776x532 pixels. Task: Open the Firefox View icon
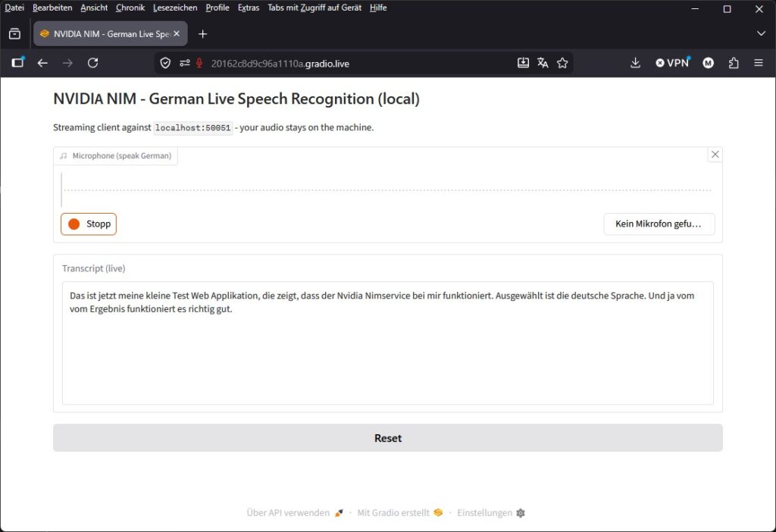click(x=15, y=33)
